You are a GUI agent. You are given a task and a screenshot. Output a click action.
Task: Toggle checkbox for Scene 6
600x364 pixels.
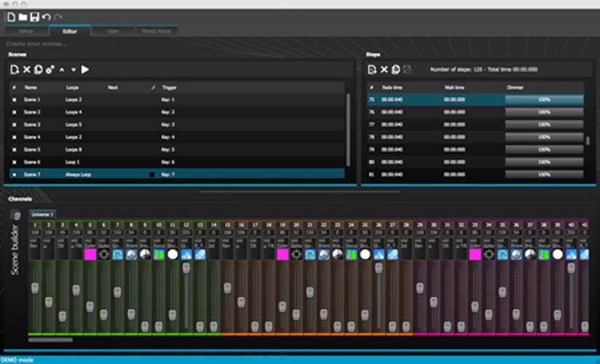[x=14, y=162]
